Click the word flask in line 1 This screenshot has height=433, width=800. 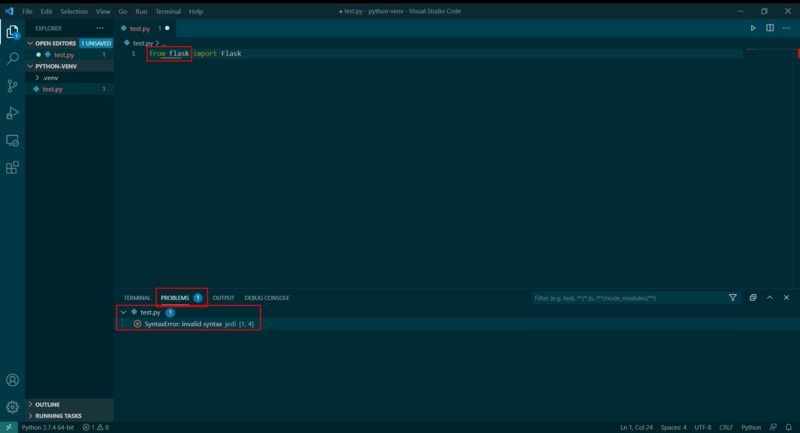pyautogui.click(x=179, y=54)
